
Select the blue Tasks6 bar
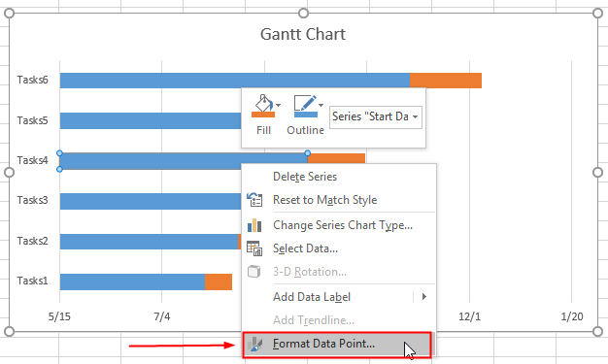pyautogui.click(x=235, y=81)
